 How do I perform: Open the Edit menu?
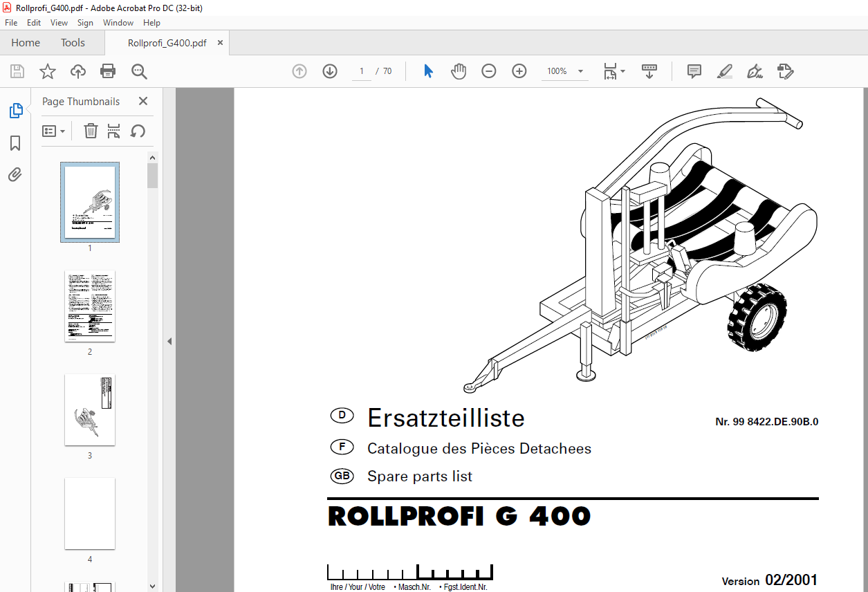[34, 23]
